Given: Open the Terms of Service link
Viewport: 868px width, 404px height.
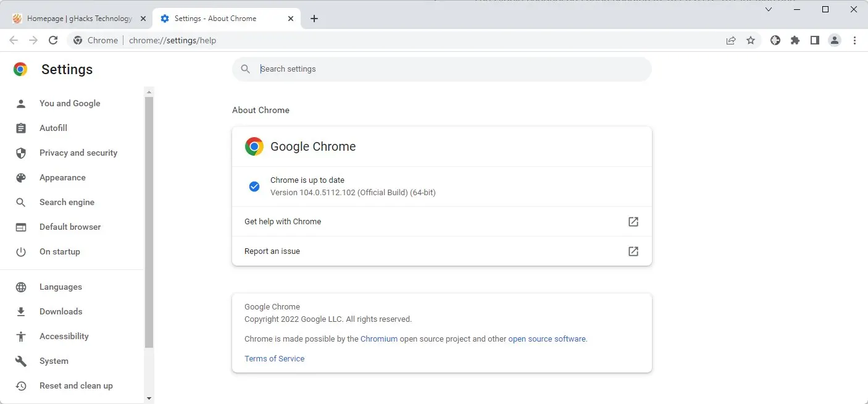Looking at the screenshot, I should (x=274, y=358).
